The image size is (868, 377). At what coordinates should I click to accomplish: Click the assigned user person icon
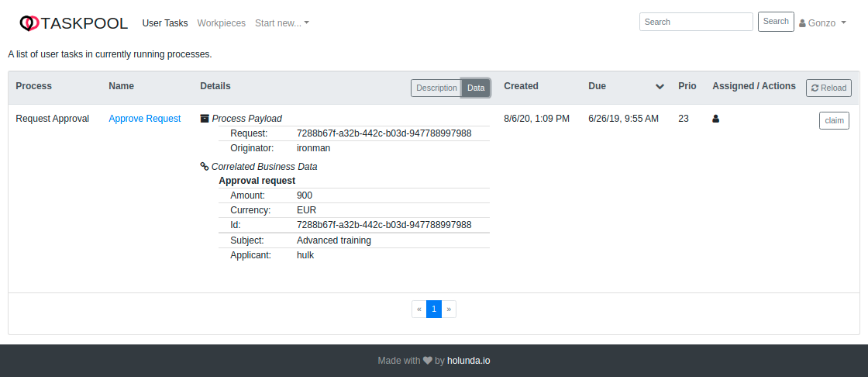pyautogui.click(x=716, y=119)
